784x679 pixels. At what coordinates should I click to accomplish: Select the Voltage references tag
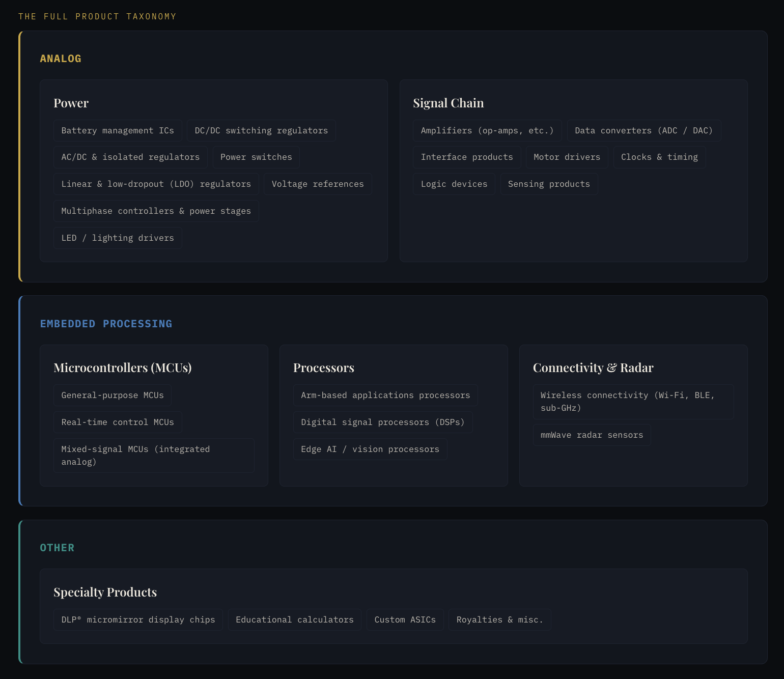pos(318,184)
